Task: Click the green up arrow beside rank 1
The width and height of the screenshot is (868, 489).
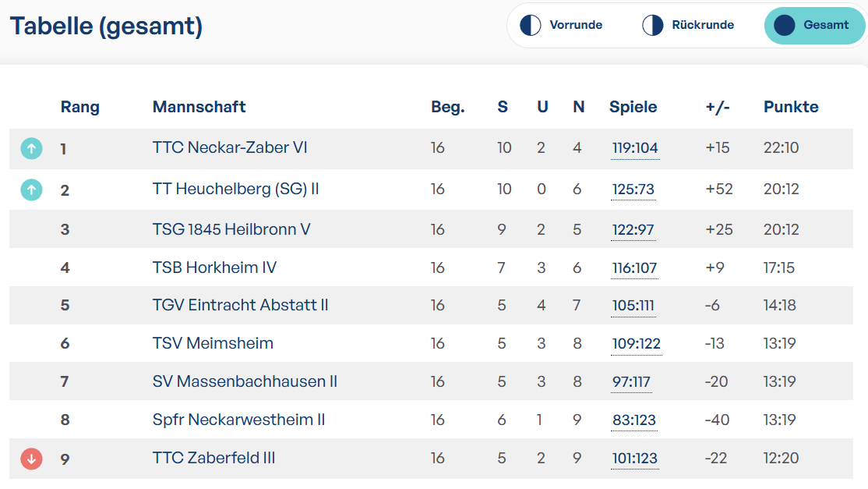Action: (31, 148)
